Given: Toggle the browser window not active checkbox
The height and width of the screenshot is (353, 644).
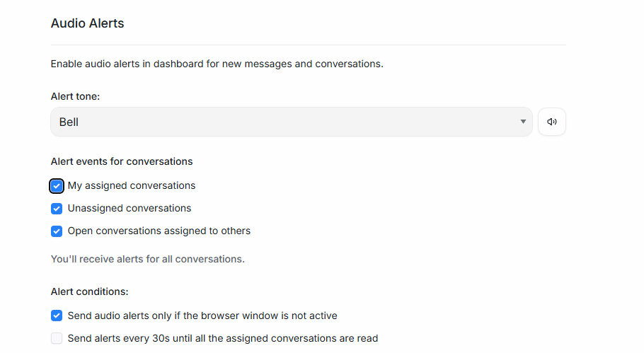Looking at the screenshot, I should pos(57,316).
